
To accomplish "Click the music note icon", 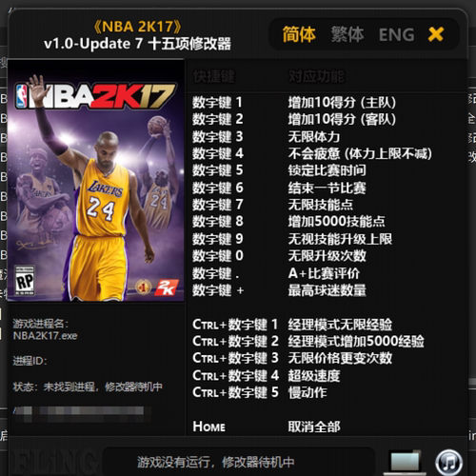I will [x=448, y=463].
